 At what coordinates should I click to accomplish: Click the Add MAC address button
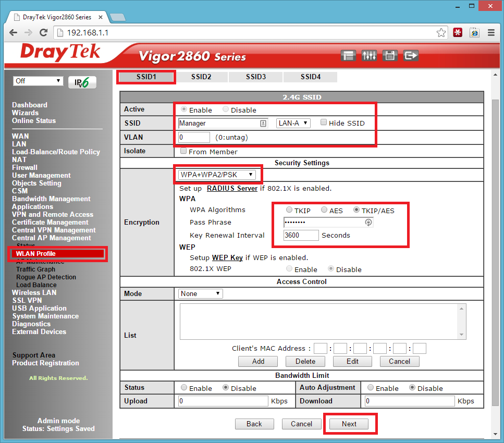[258, 362]
